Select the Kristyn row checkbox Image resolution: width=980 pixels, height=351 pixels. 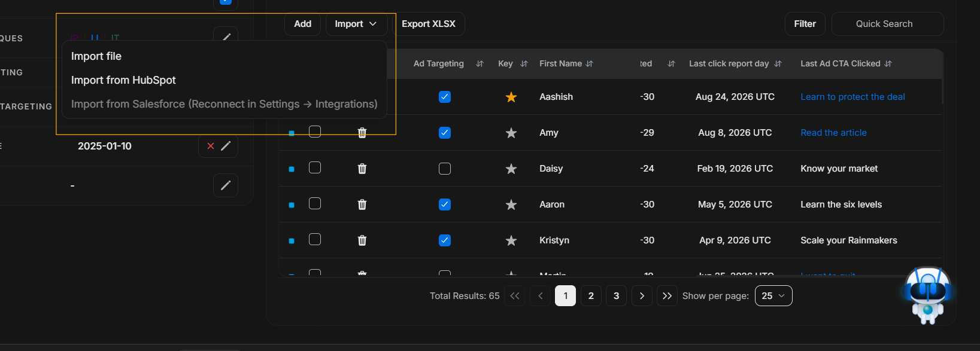pos(315,239)
